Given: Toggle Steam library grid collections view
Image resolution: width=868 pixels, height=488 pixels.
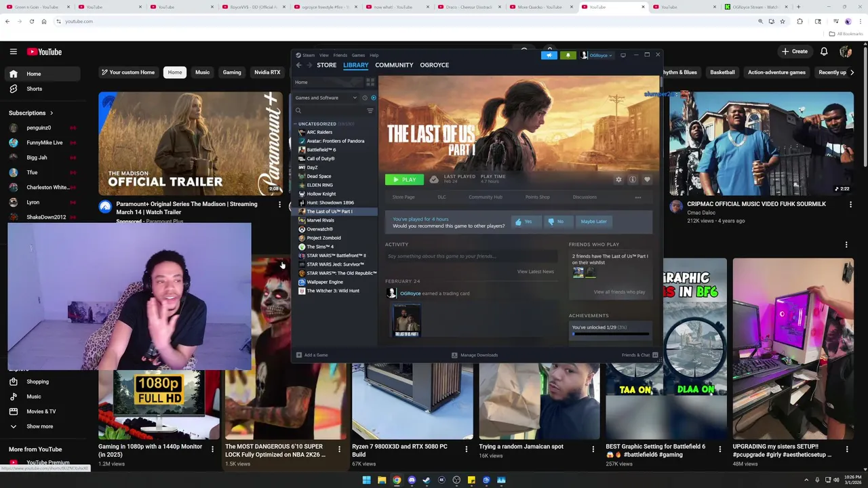Looking at the screenshot, I should [370, 82].
